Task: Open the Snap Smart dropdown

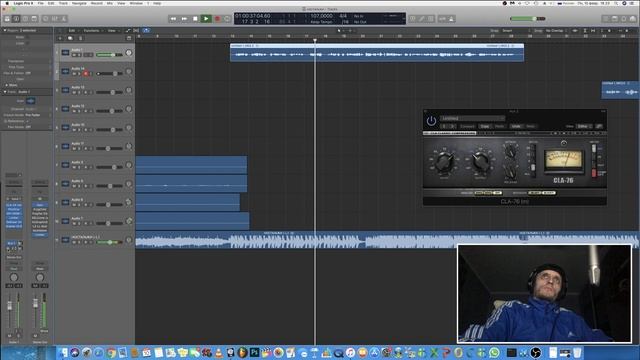Action: coord(516,31)
